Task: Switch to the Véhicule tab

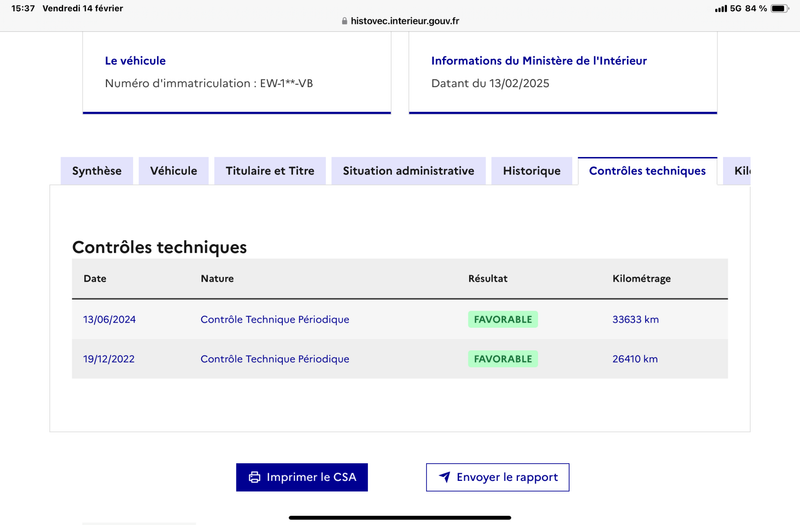Action: coord(173,171)
